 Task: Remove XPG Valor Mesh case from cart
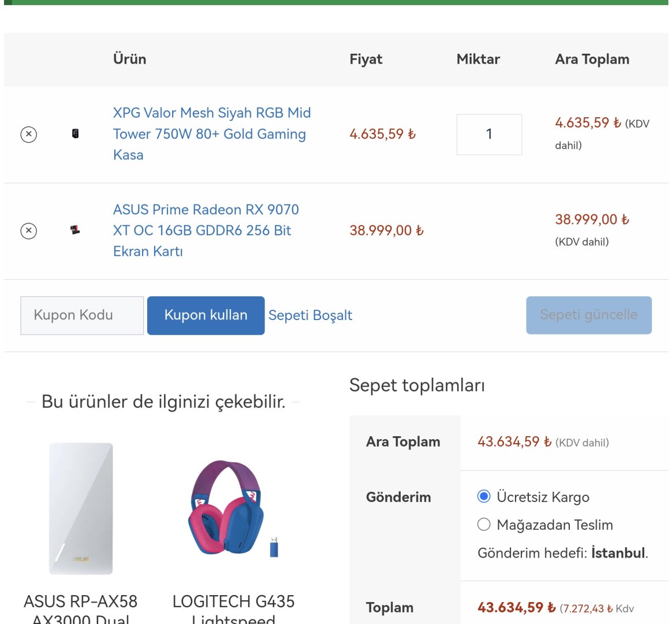29,135
